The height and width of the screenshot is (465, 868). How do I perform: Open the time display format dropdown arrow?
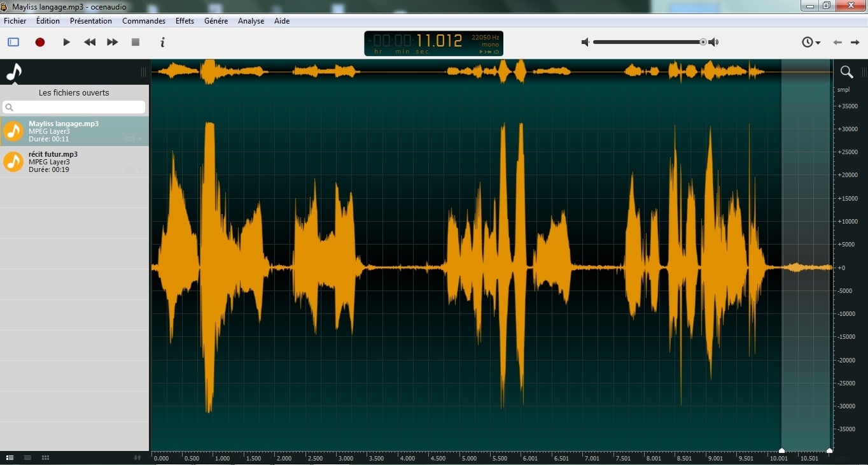[x=818, y=43]
